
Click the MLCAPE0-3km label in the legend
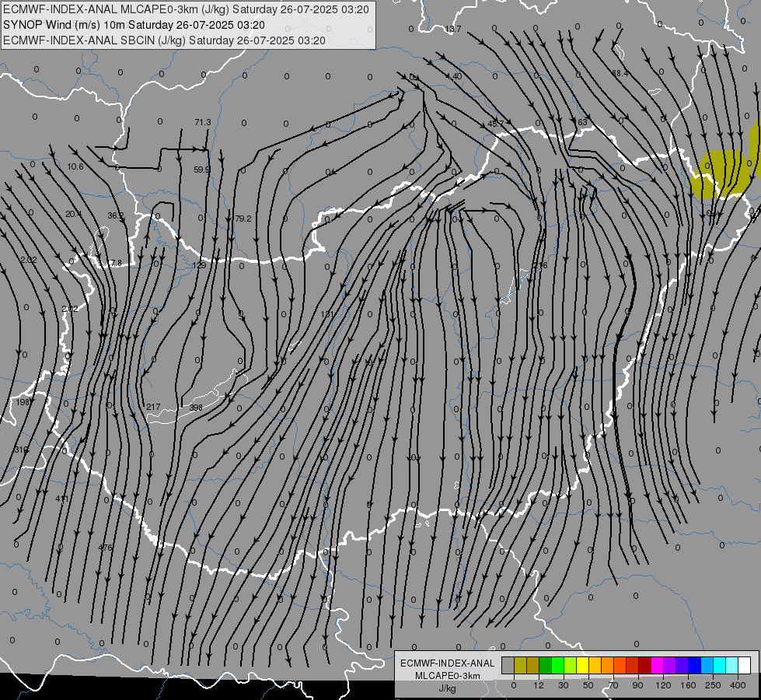point(448,676)
